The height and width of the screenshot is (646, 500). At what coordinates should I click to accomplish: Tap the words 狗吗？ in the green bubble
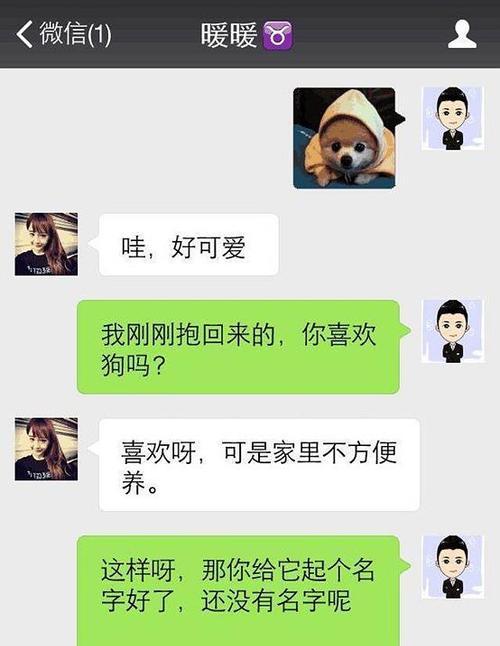[133, 365]
